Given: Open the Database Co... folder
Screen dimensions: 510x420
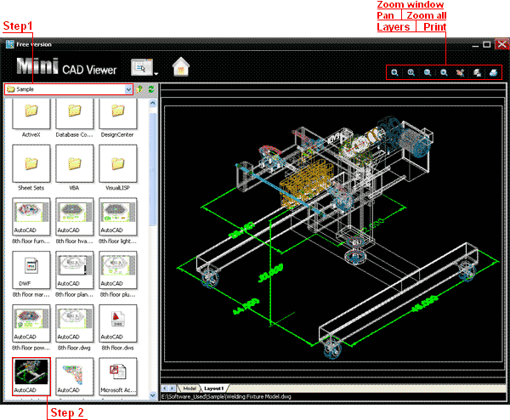Looking at the screenshot, I should tap(75, 118).
